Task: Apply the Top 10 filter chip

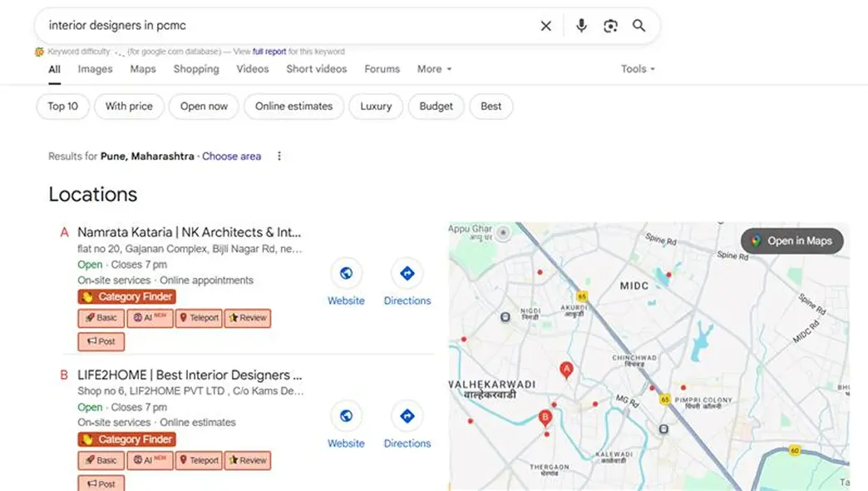Action: coord(62,107)
